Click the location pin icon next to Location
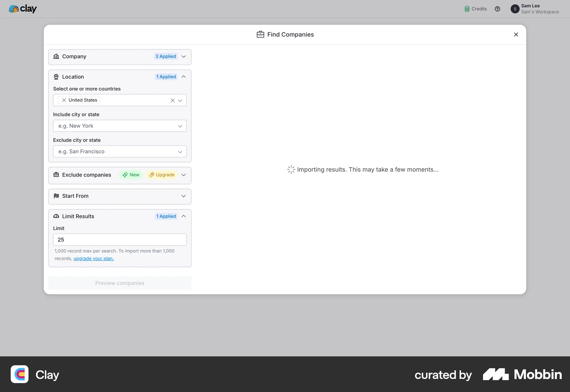The image size is (570, 392). coord(56,77)
